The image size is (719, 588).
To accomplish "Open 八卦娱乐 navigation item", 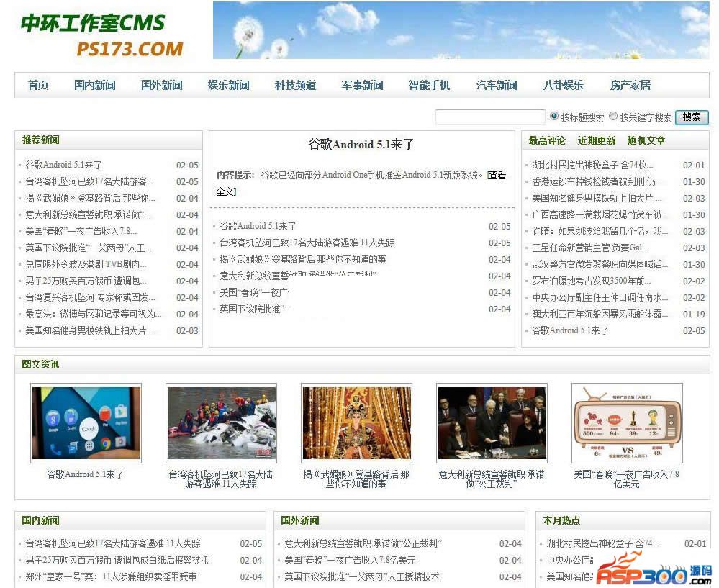I will coord(563,85).
